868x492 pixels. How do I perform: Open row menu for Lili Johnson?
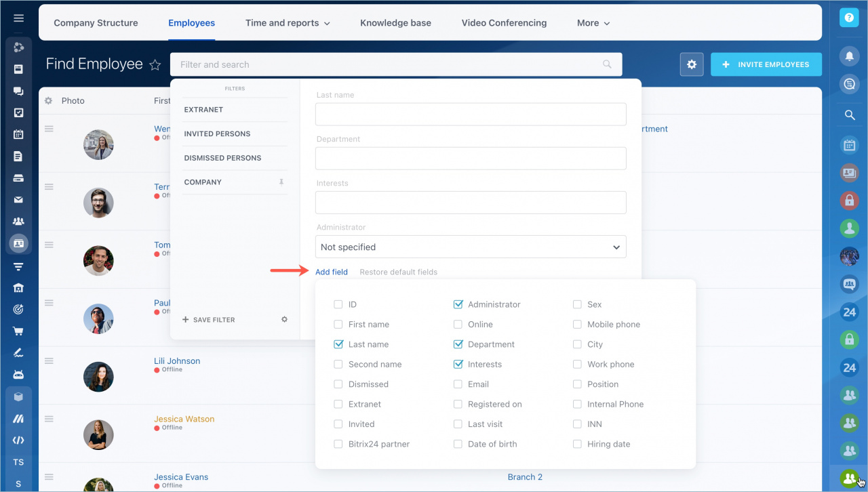(49, 361)
